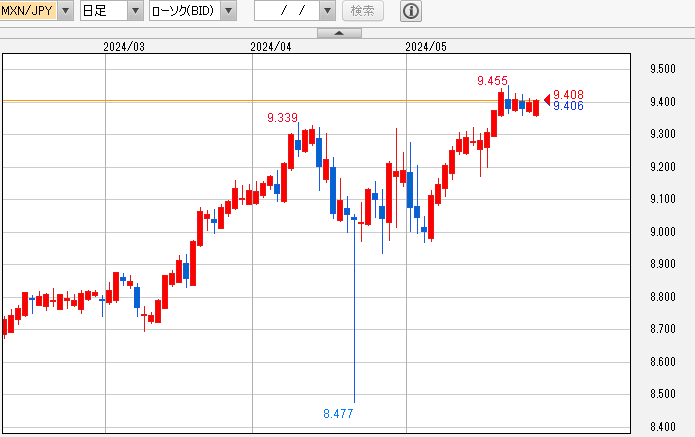Click the 8.500 price axis label
Viewport: 695px width, 437px height.
663,394
